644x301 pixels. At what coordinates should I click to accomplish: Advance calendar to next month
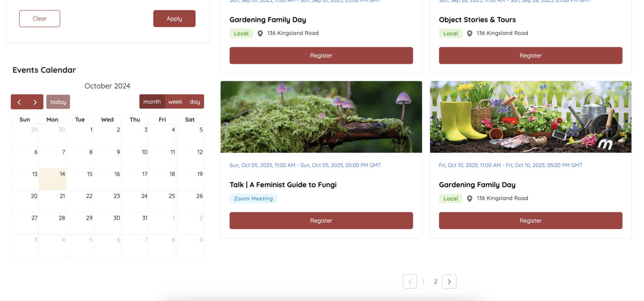35,102
